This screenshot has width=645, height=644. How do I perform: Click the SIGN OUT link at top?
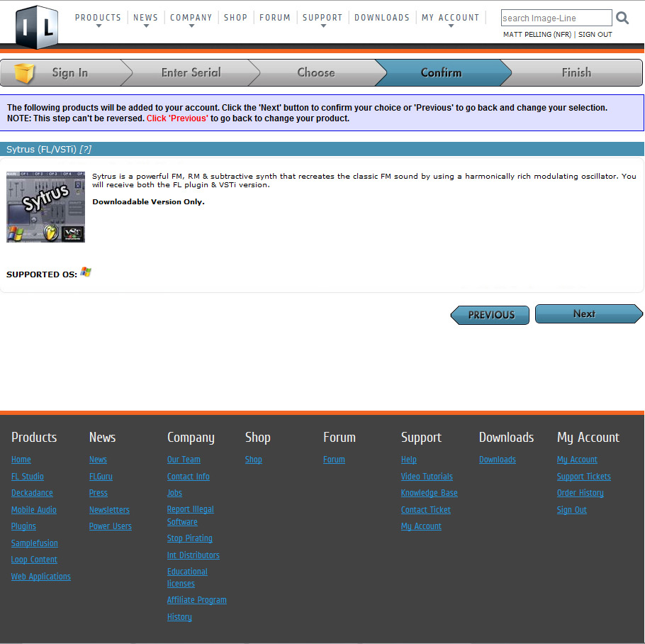pyautogui.click(x=595, y=35)
